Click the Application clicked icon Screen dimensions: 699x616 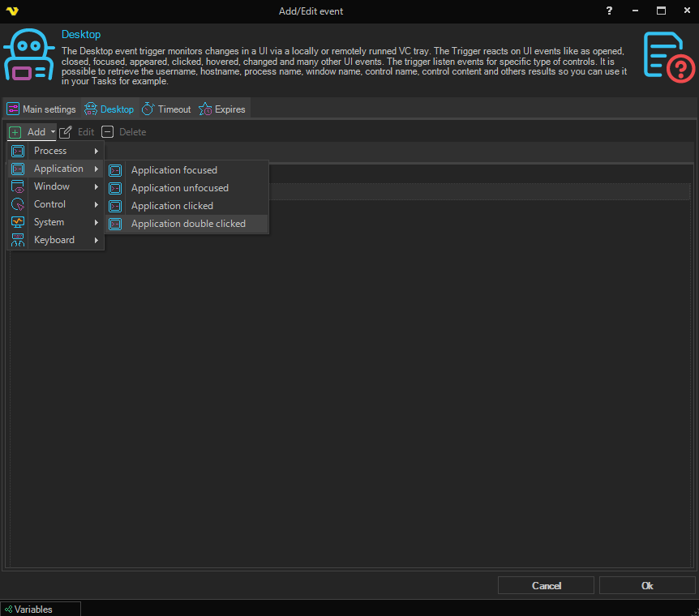point(115,206)
